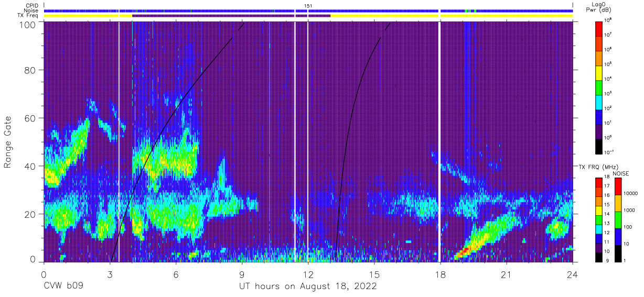Click the "20" range gate tick label

pos(30,214)
